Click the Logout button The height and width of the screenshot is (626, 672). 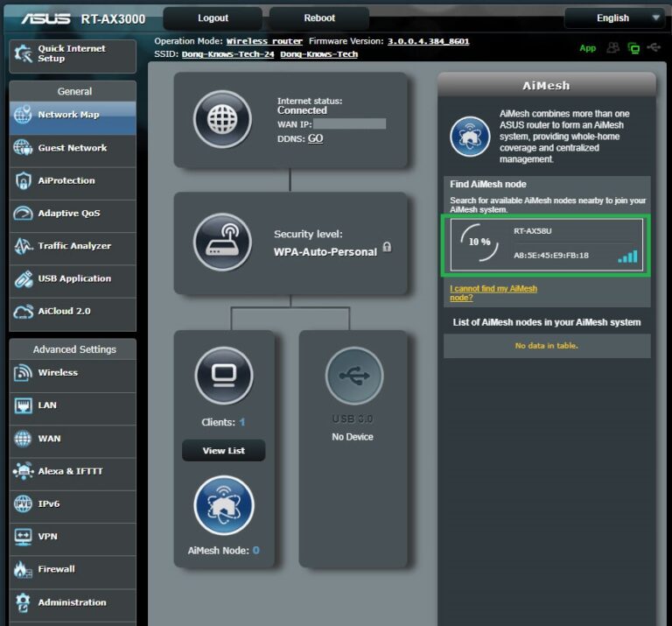213,18
